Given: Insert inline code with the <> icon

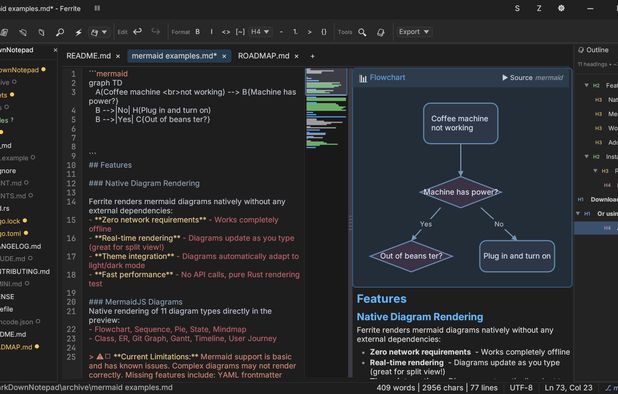Looking at the screenshot, I should click(226, 32).
